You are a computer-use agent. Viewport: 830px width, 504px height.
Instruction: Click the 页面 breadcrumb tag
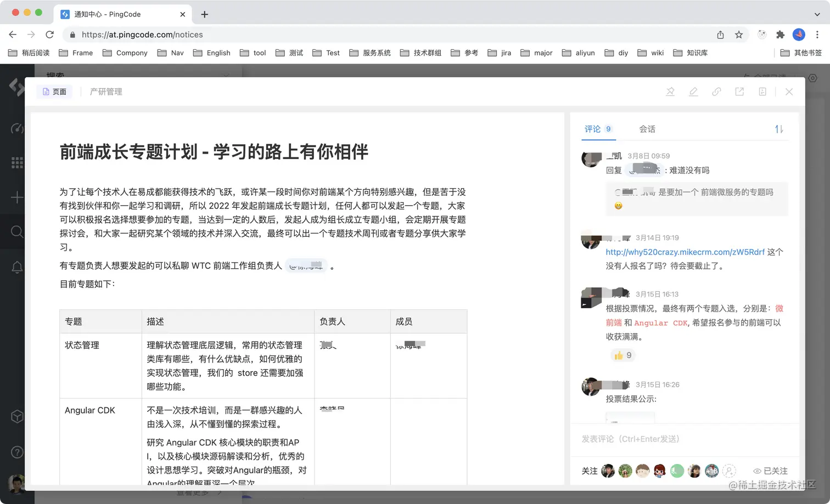click(x=54, y=92)
